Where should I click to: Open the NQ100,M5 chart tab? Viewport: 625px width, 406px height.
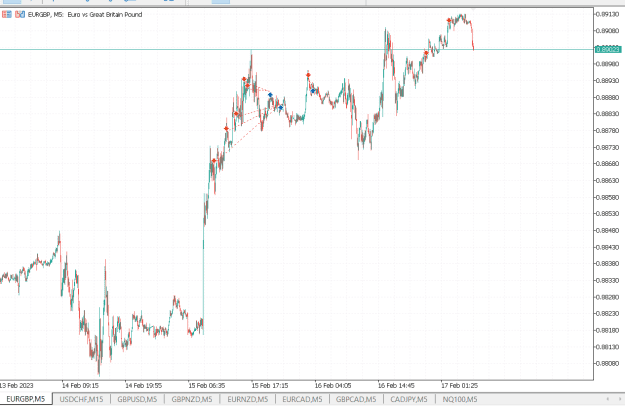(460, 399)
